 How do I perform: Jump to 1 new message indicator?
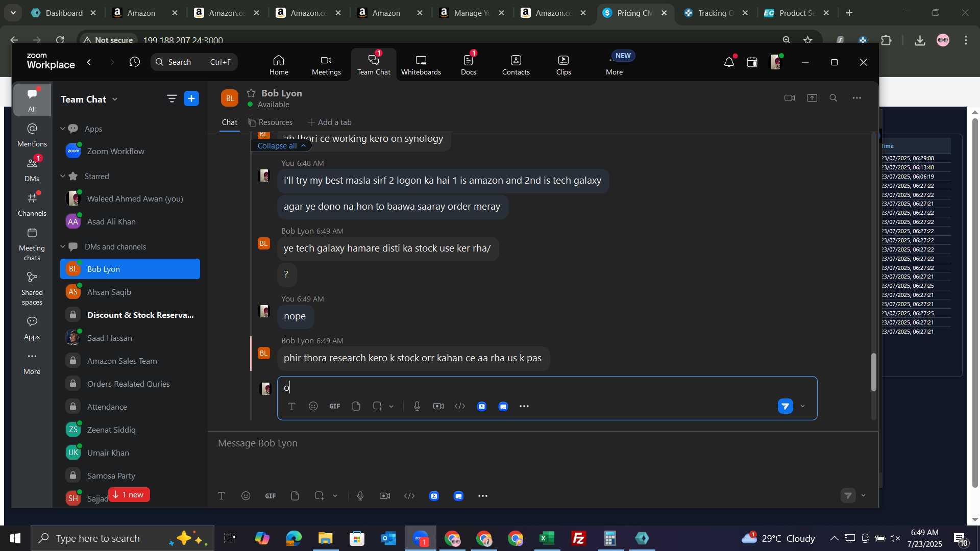tap(129, 495)
